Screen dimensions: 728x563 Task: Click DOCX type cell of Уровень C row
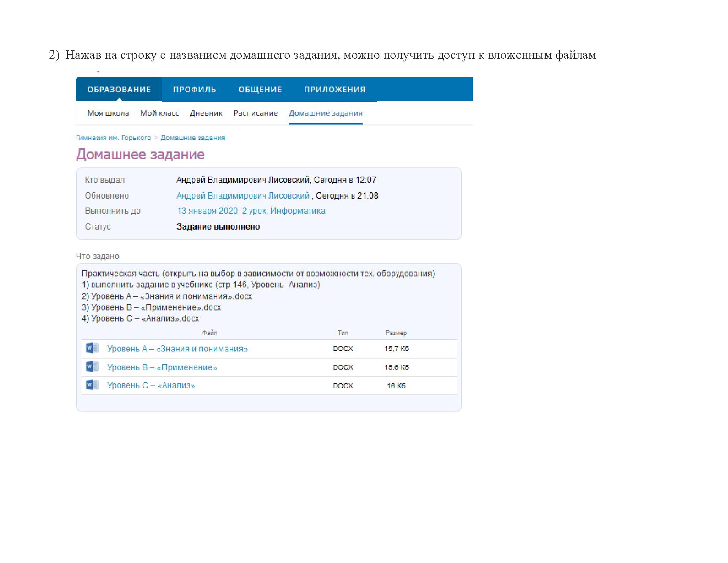pyautogui.click(x=343, y=386)
